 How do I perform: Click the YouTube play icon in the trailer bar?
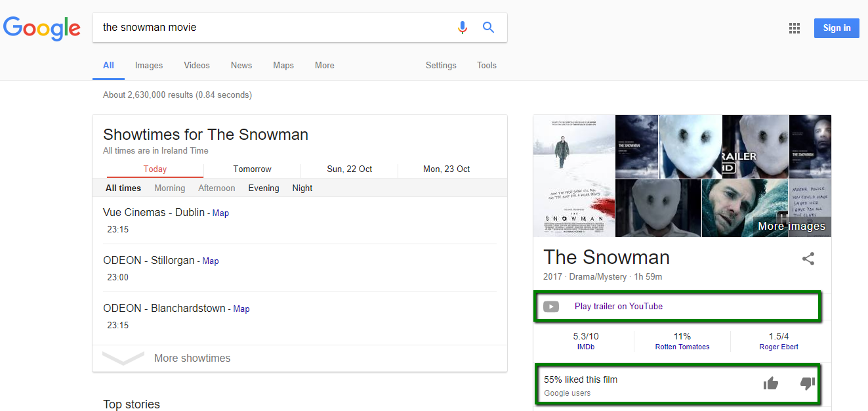(x=551, y=306)
